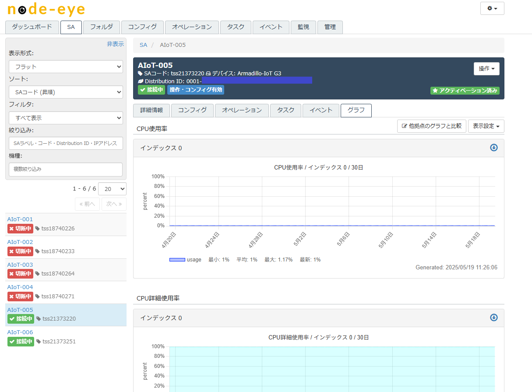Image resolution: width=532 pixels, height=392 pixels.
Task: Focus the 絞り込み search input field
Action: coord(66,143)
